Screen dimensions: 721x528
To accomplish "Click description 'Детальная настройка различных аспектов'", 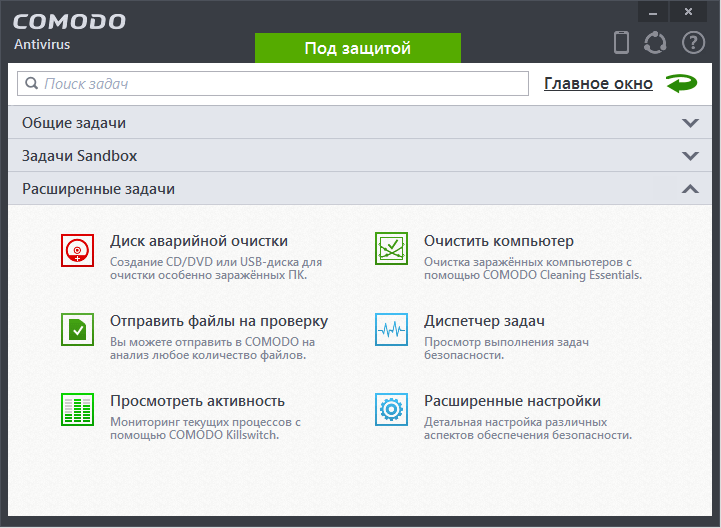I will point(528,428).
